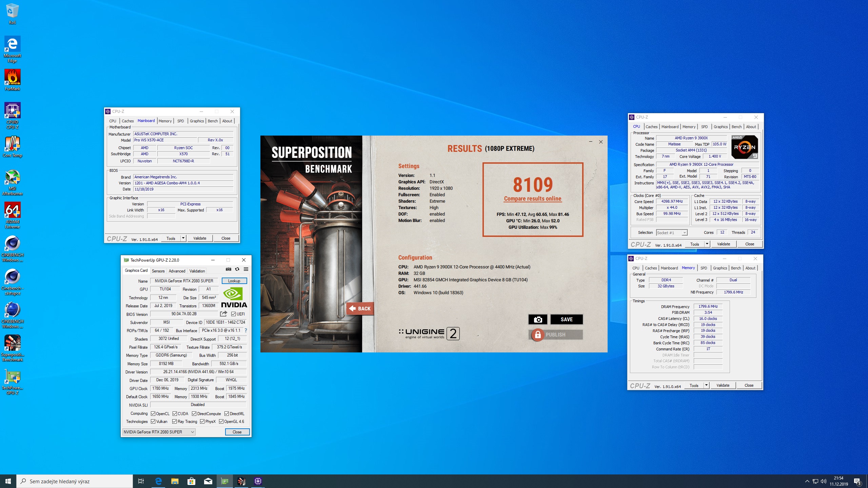Open the Koš recycle bin icon
Viewport: 868px width, 488px height.
pyautogui.click(x=12, y=14)
